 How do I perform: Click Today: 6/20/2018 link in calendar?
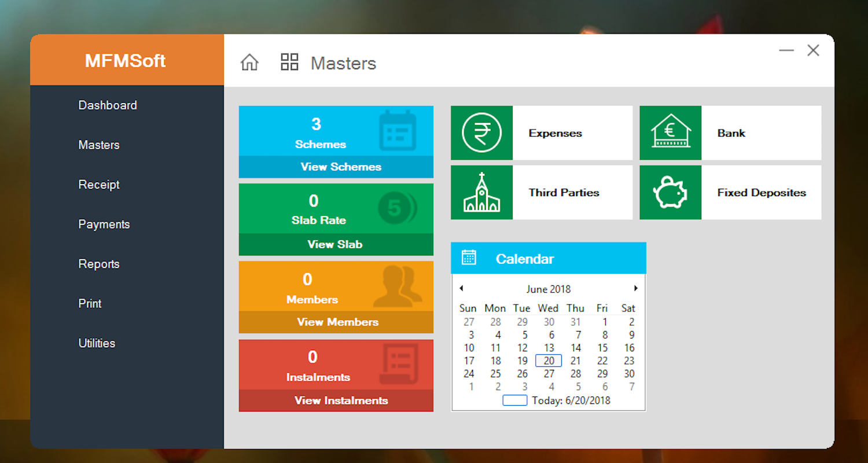point(571,400)
